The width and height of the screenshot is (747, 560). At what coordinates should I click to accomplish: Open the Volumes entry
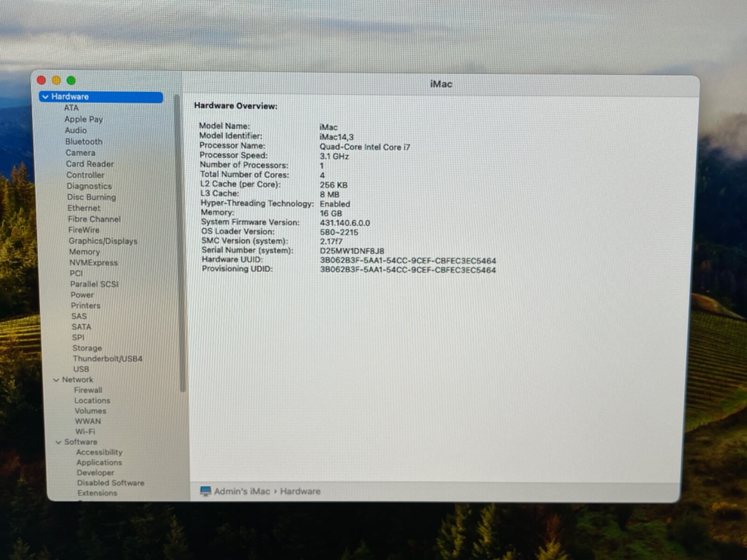click(91, 411)
